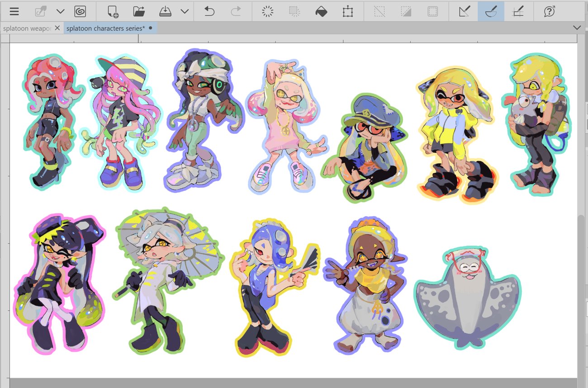
Task: Click the pink-haired character with striped beanie
Action: pyautogui.click(x=121, y=122)
